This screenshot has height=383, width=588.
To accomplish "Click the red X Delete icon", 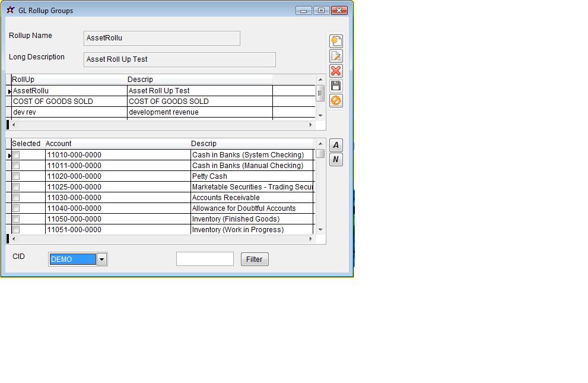I will point(336,71).
